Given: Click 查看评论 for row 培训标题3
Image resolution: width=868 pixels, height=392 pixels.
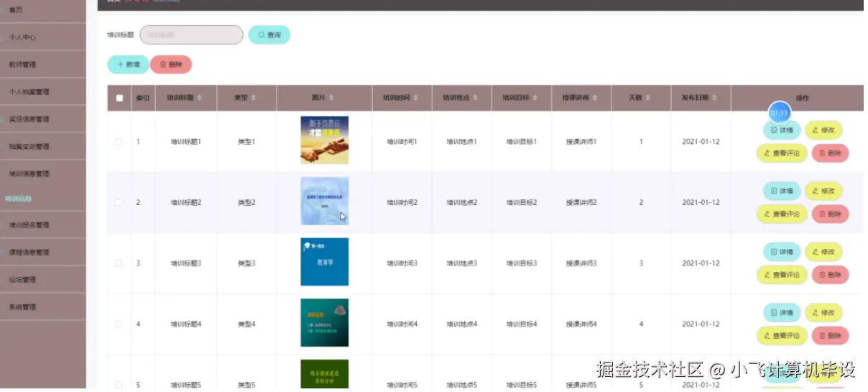Looking at the screenshot, I should [782, 275].
